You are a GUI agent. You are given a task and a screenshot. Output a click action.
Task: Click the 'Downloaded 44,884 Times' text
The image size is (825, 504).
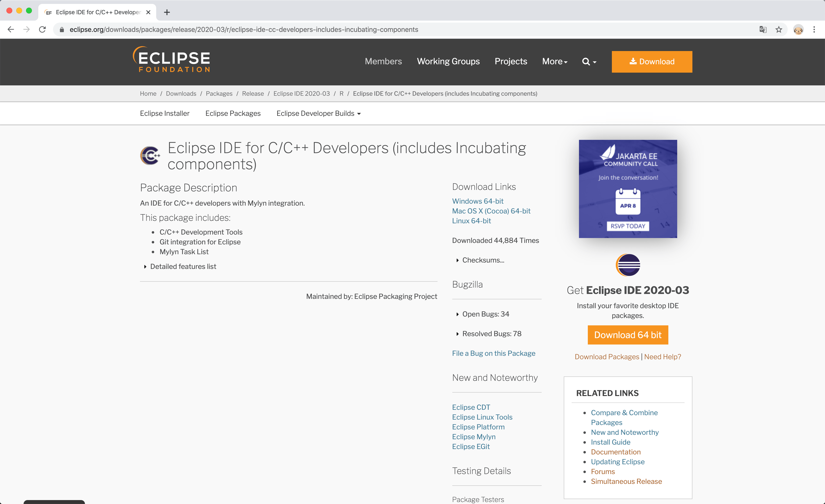click(x=495, y=240)
